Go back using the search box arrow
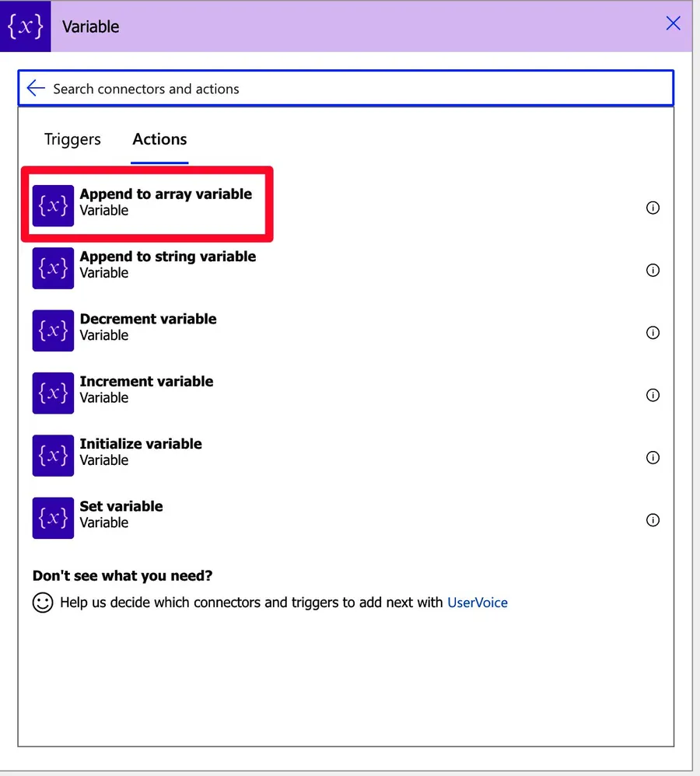This screenshot has height=776, width=700. (36, 88)
